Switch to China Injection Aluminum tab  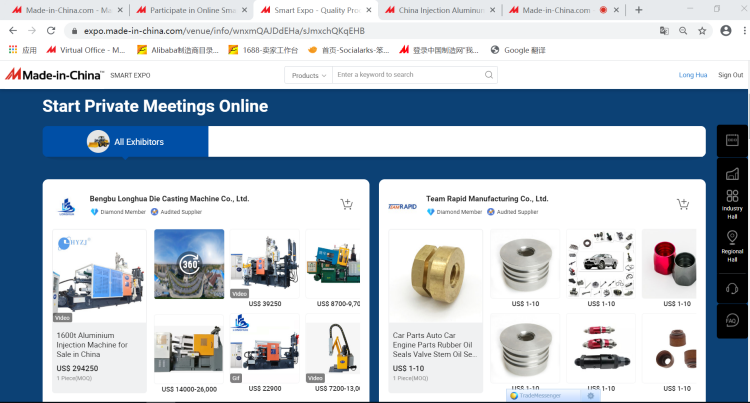point(440,10)
